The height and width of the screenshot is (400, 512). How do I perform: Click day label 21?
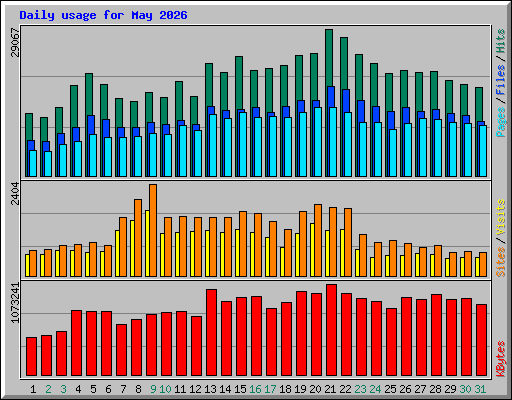click(x=330, y=389)
